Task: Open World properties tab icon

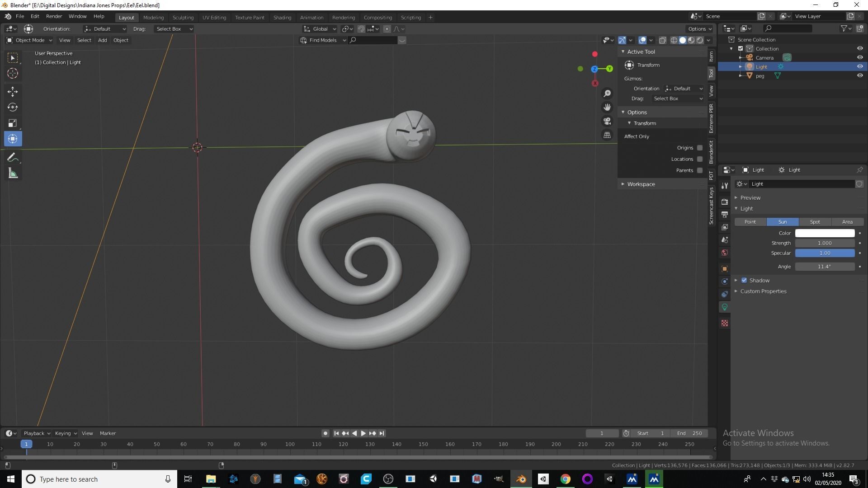Action: [725, 253]
